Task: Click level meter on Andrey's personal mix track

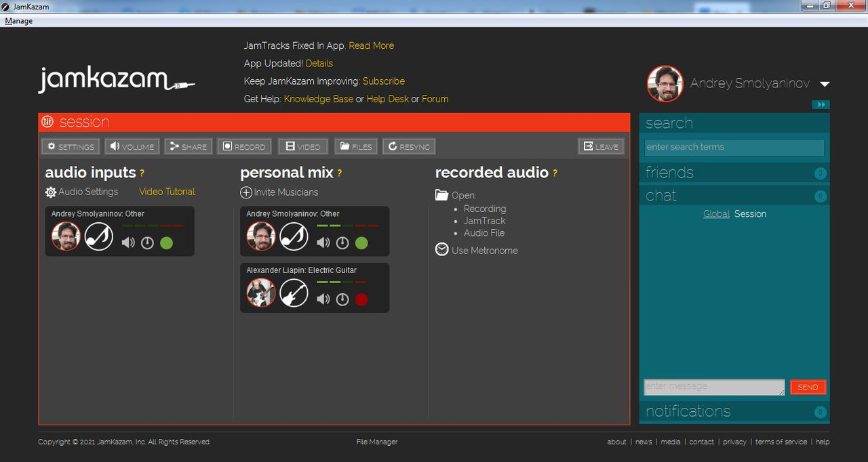Action: (x=348, y=226)
